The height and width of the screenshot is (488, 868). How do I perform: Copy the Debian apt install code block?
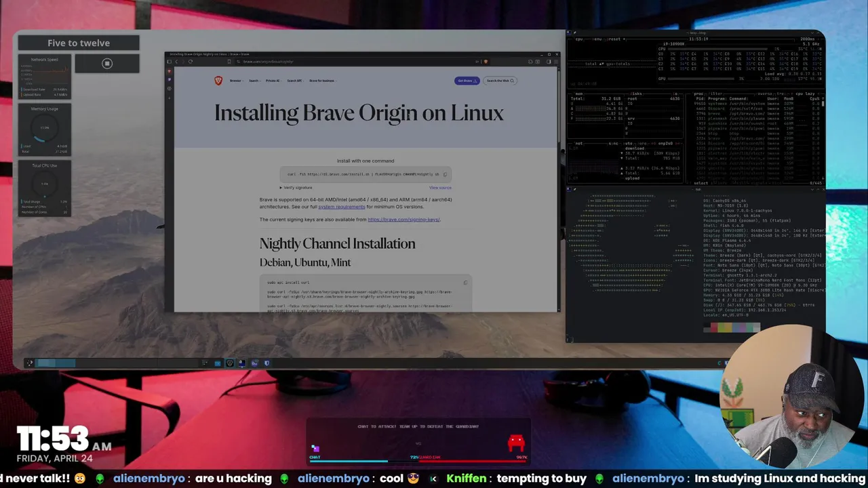[x=465, y=283]
